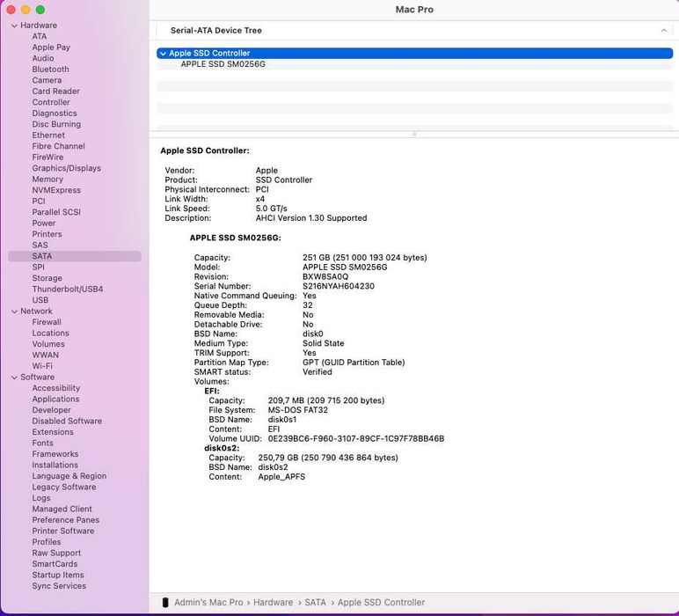This screenshot has width=679, height=616.
Task: Select Fibre Channel item
Action: click(58, 146)
